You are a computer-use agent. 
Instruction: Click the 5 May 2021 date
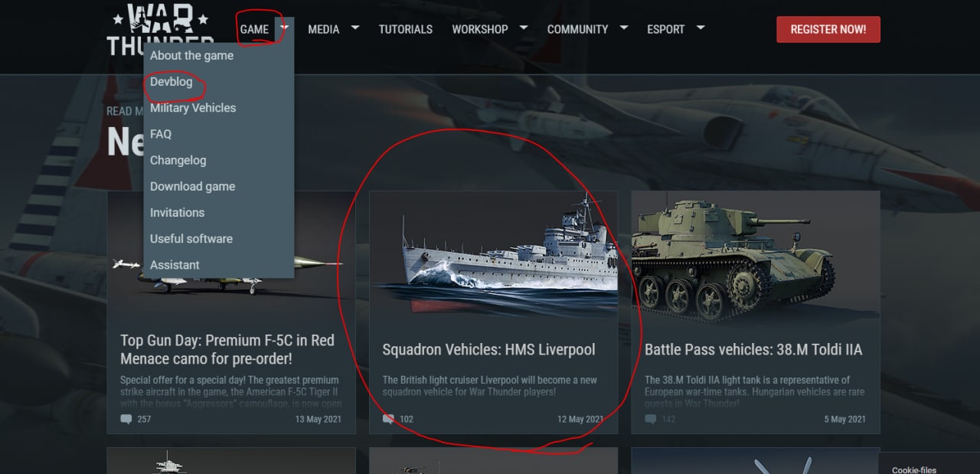(x=845, y=419)
